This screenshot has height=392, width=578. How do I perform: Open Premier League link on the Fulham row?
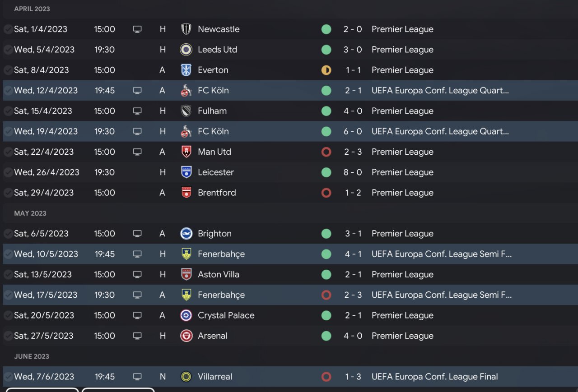[402, 111]
